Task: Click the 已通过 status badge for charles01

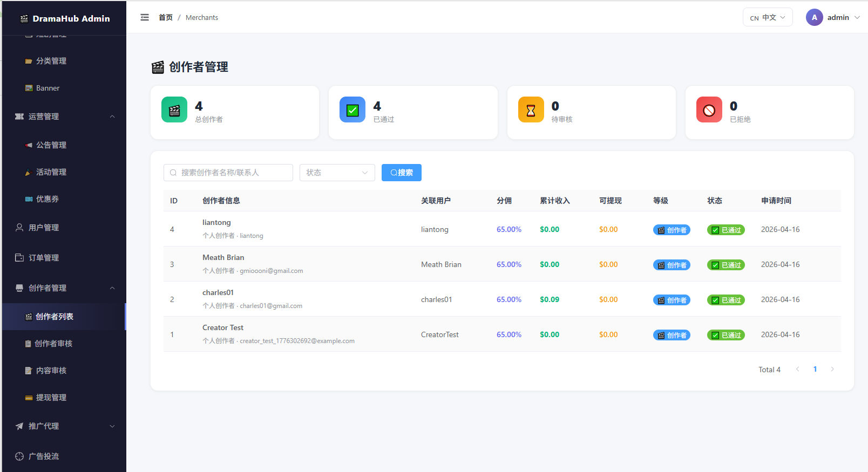Action: pyautogui.click(x=726, y=300)
